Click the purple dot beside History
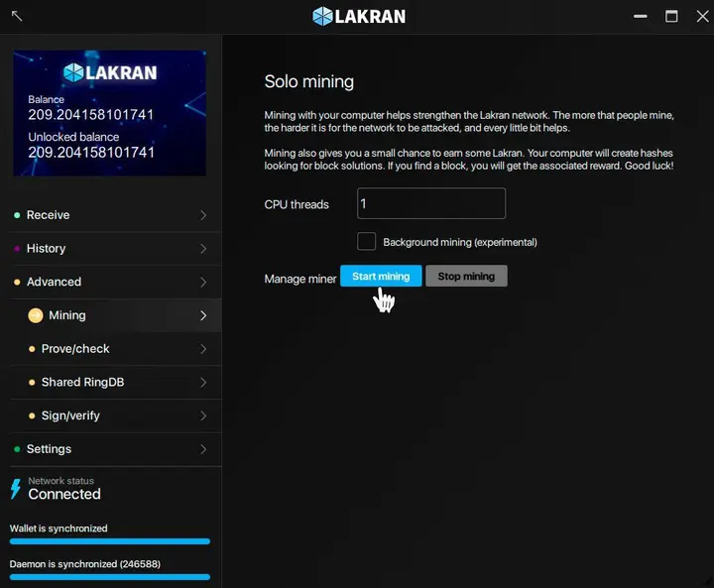Screen dimensions: 714x588 (x=17, y=249)
